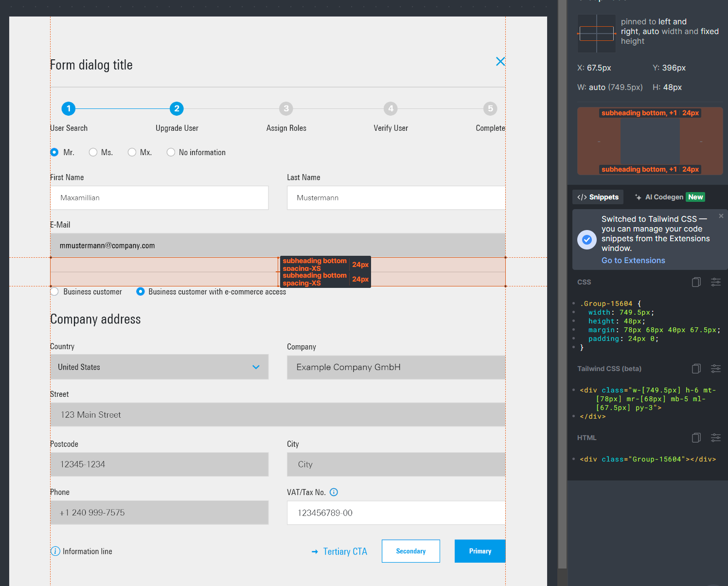Image resolution: width=728 pixels, height=586 pixels.
Task: Click the Street input field
Action: (278, 415)
